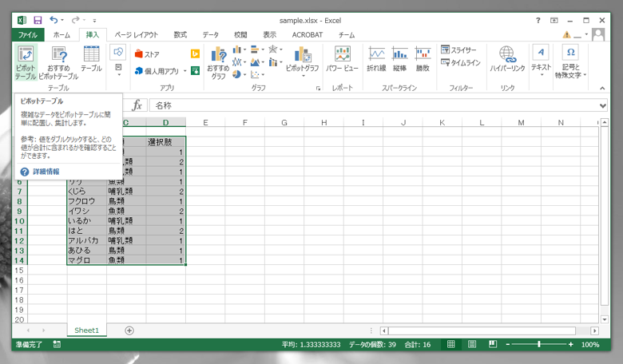Viewport: 623px width, 364px height.
Task: Click the Bing Maps app icon
Action: [195, 53]
